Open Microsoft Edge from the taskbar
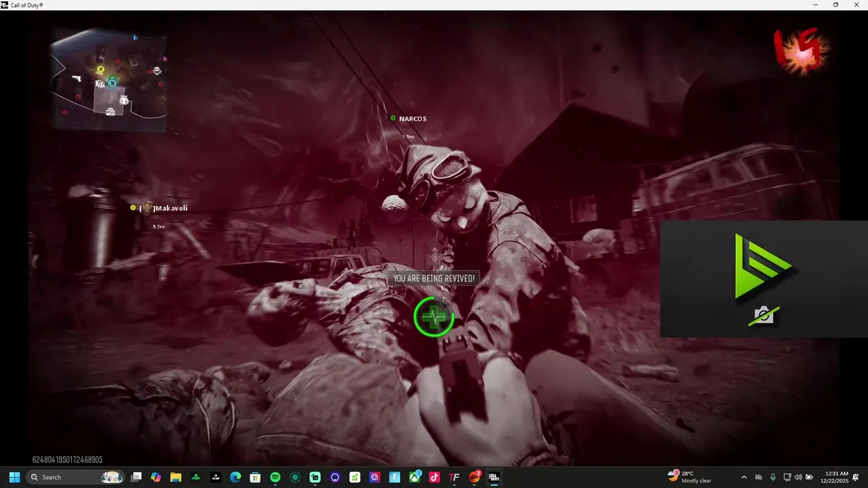This screenshot has width=868, height=488. tap(235, 477)
